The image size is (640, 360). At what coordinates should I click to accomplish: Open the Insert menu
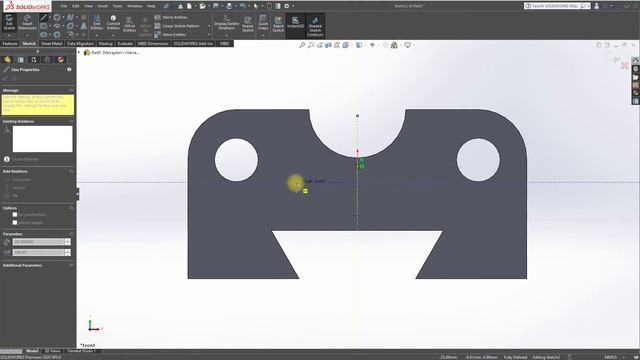tap(103, 6)
